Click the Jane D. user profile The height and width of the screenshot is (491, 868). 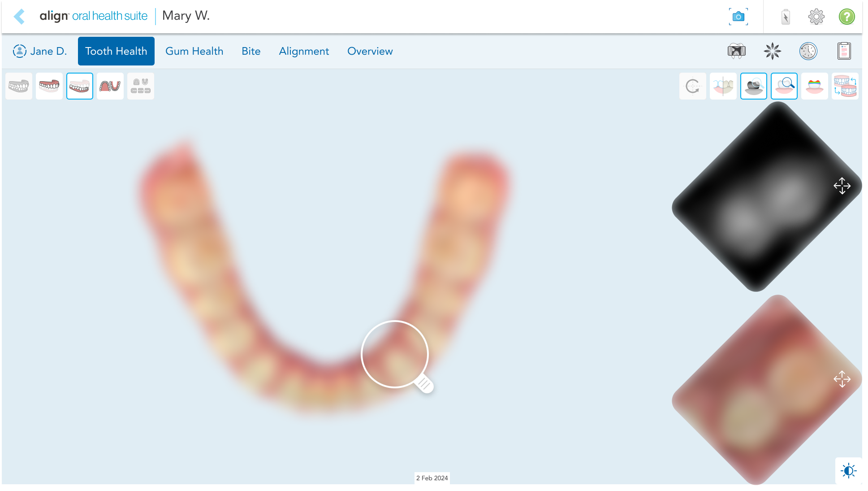[39, 51]
